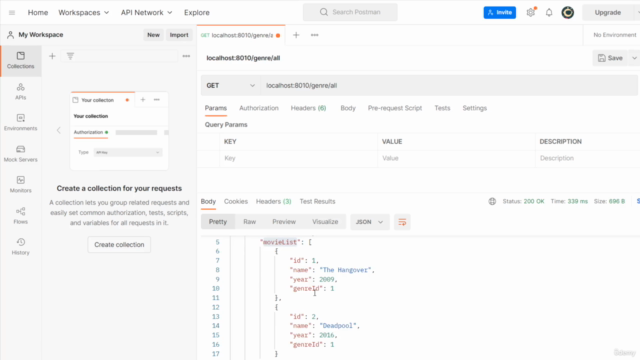Open the GET method dropdown
Viewport: 640px width, 360px height.
coord(231,85)
